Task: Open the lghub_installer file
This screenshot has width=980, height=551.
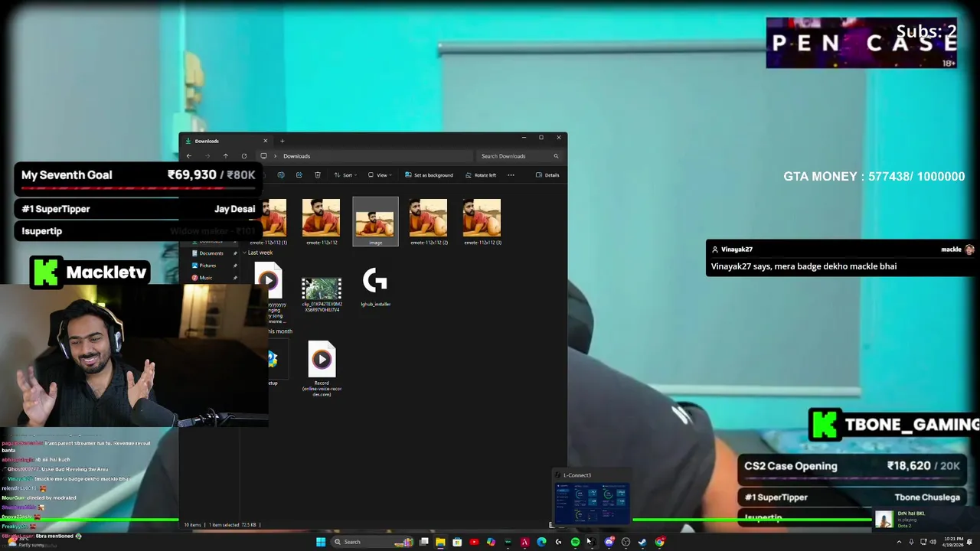Action: pos(375,287)
